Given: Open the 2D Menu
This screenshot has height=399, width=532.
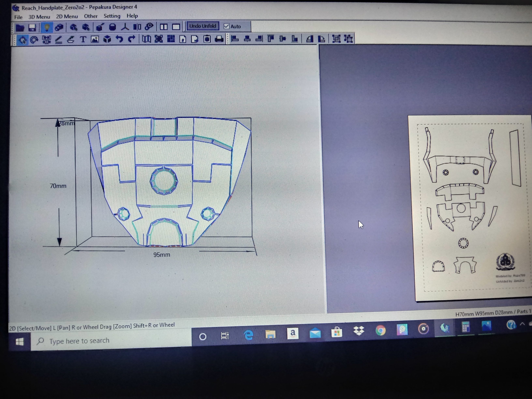Looking at the screenshot, I should point(67,16).
